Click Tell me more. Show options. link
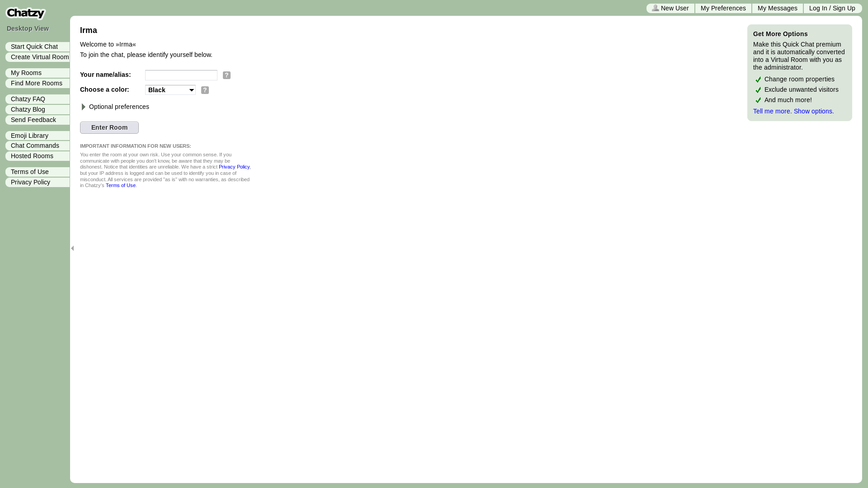 793,111
